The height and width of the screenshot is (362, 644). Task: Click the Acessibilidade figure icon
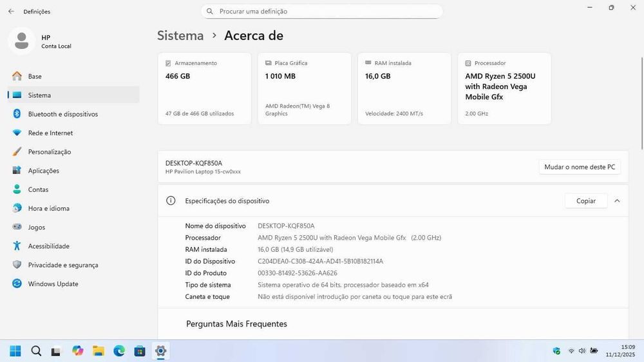(x=17, y=245)
